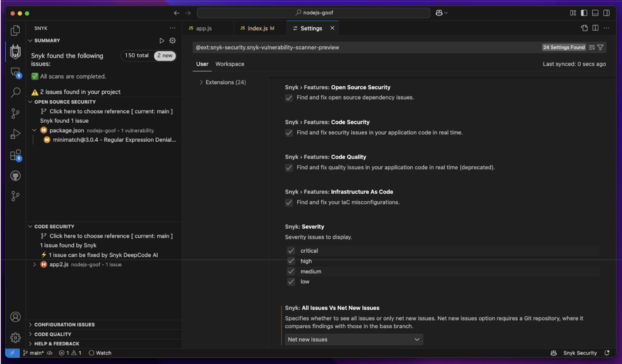This screenshot has height=364, width=622.
Task: Uncheck the medium severity checkbox
Action: (x=291, y=271)
